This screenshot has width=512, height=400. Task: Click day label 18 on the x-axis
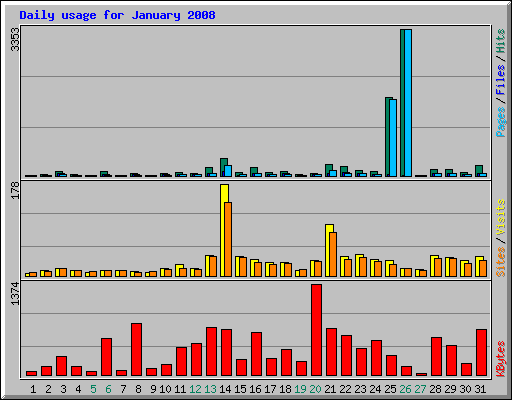(x=285, y=389)
